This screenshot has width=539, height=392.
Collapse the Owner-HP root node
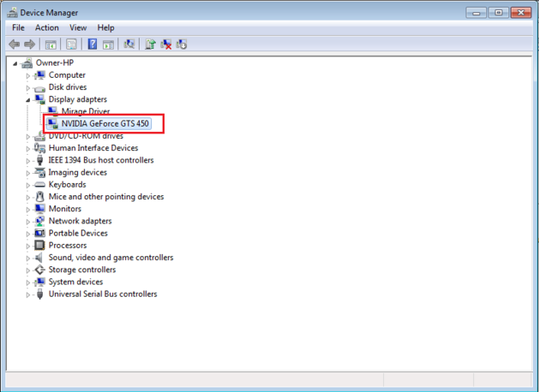15,63
